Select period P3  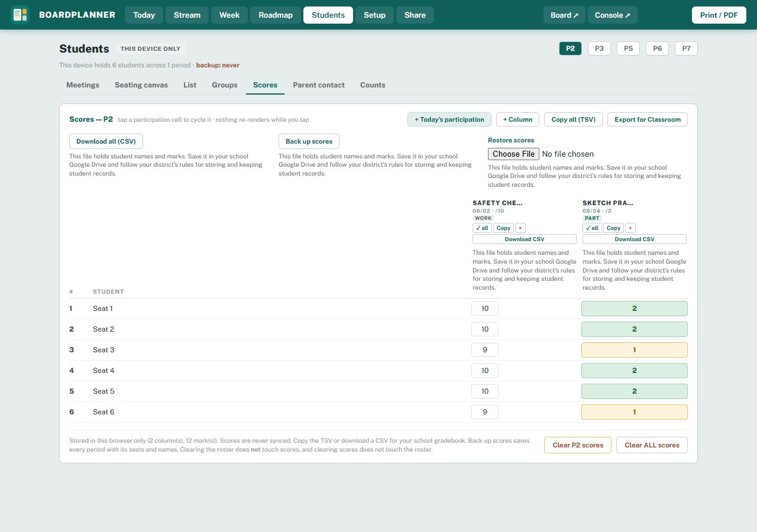click(x=599, y=48)
